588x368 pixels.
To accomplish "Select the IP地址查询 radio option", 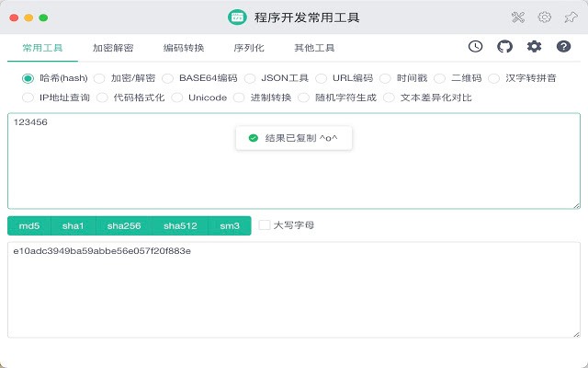I will 28,98.
